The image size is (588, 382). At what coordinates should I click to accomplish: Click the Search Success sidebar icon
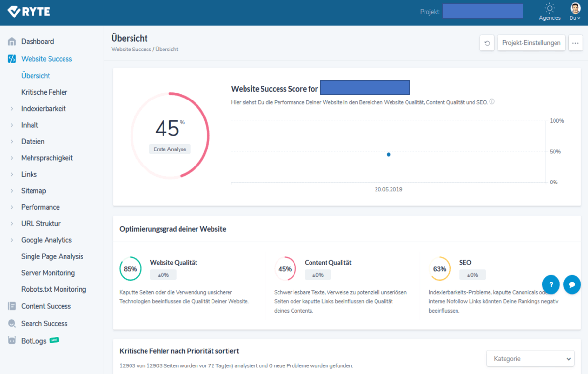[x=12, y=324]
